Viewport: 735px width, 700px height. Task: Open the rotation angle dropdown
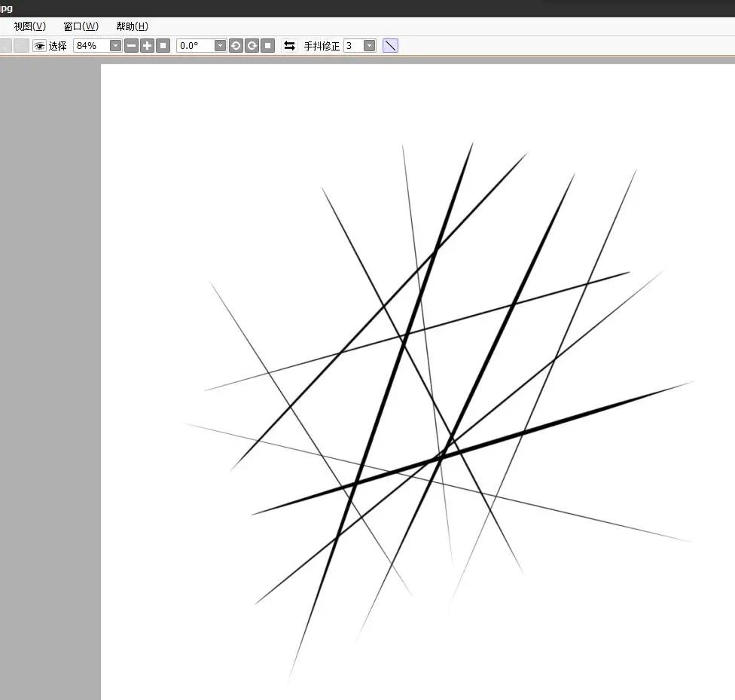(219, 45)
